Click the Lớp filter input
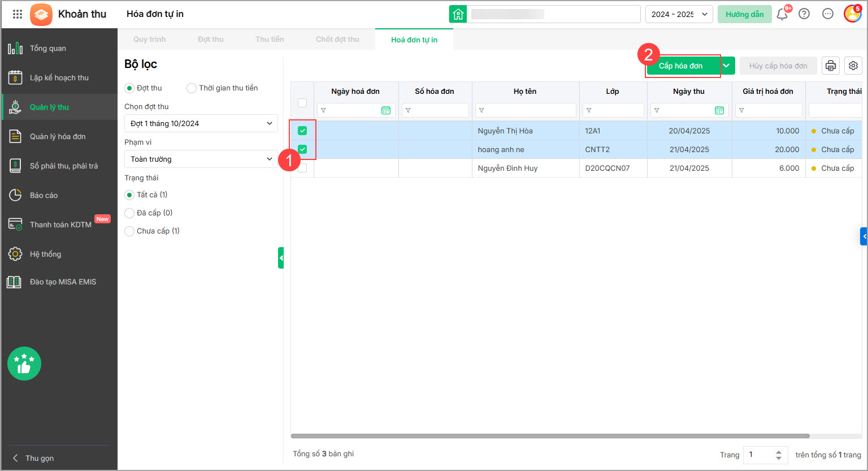Image resolution: width=868 pixels, height=471 pixels. [613, 110]
